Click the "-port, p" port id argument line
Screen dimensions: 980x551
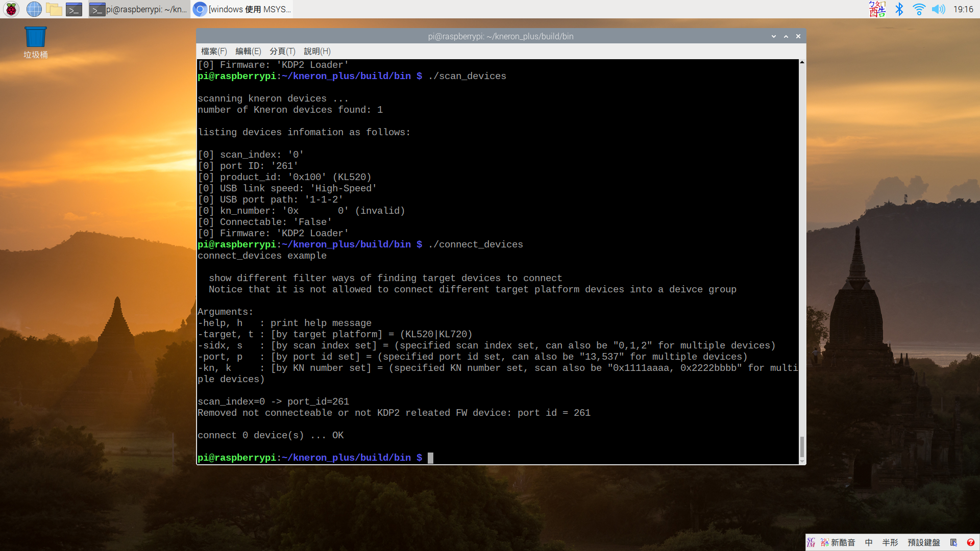click(x=473, y=357)
